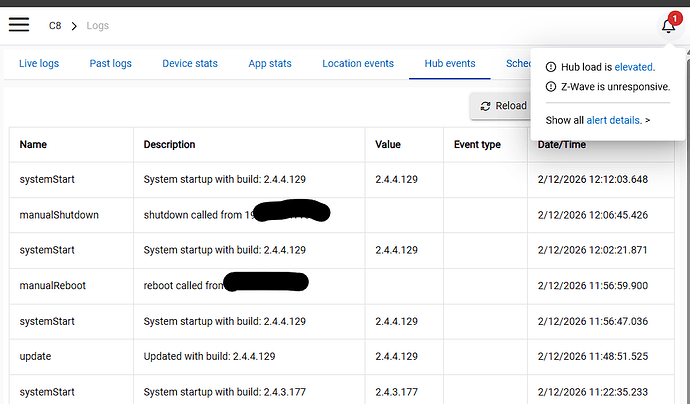Screen dimensions: 690x404
Task: Click the Value column header
Action: tap(389, 145)
